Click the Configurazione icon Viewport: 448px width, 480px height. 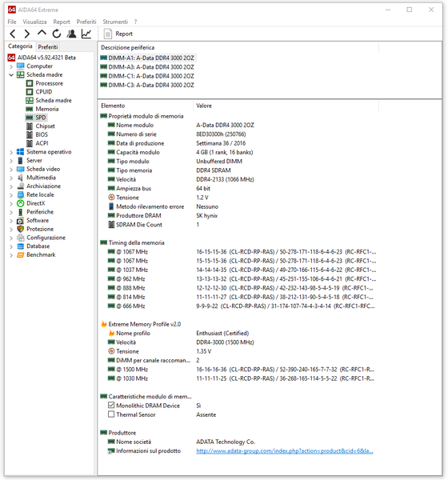pyautogui.click(x=20, y=238)
